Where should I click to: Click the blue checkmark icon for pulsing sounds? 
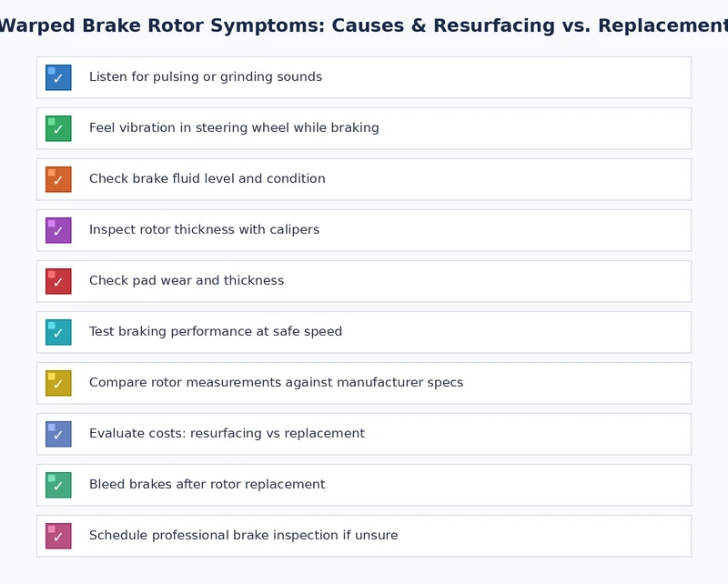(x=58, y=77)
